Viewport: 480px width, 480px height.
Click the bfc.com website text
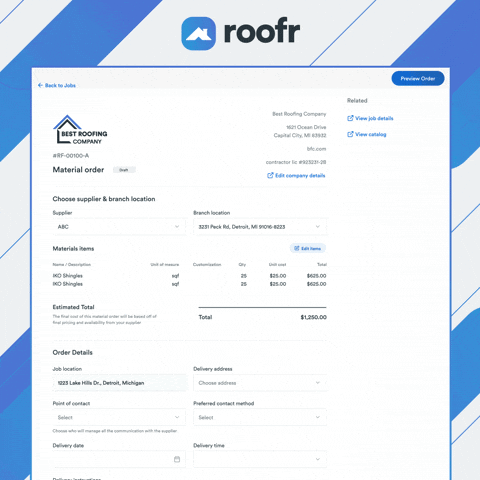[316, 149]
